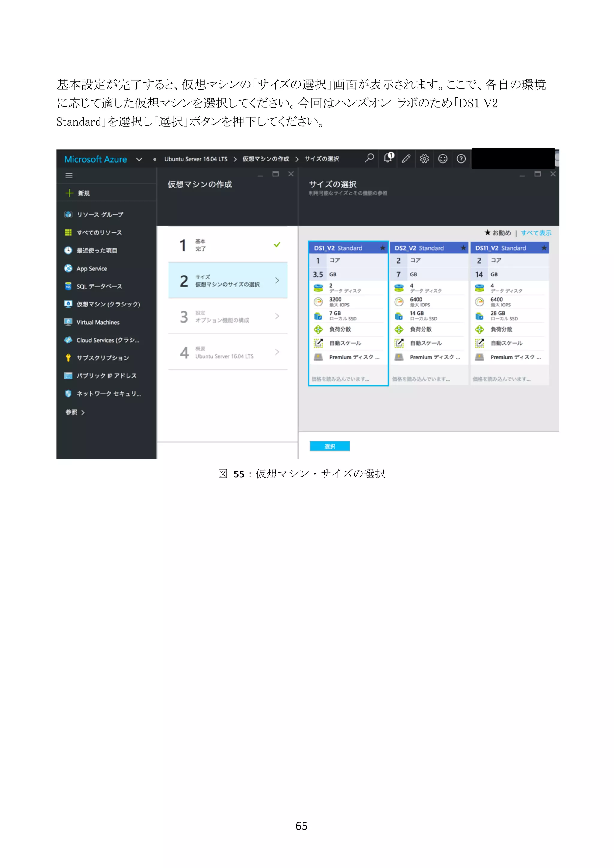Open Virtual Machines in the sidebar
The width and height of the screenshot is (614, 868).
(98, 322)
